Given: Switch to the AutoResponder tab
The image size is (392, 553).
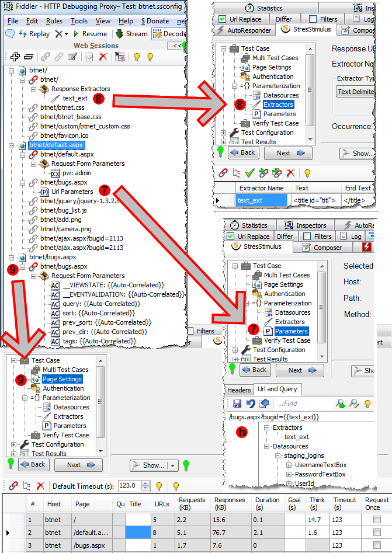Looking at the screenshot, I should click(x=245, y=30).
